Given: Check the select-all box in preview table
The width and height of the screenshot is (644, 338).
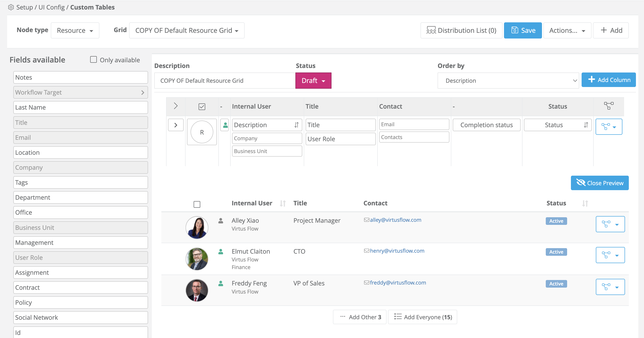Looking at the screenshot, I should click(x=197, y=204).
